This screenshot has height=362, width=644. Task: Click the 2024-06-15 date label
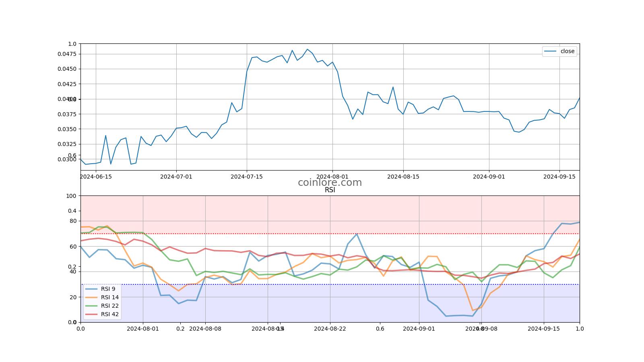tap(96, 176)
